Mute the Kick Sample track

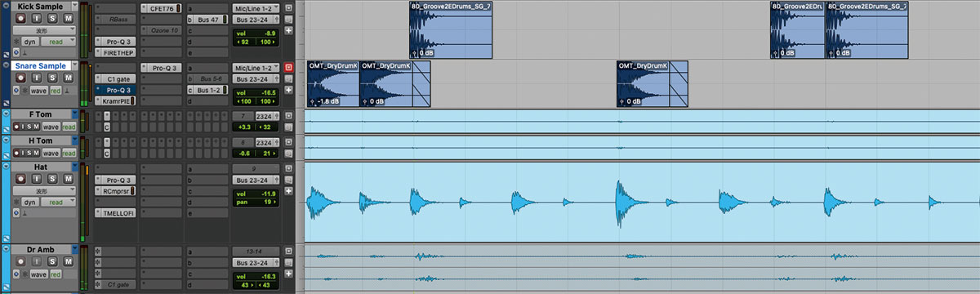[x=69, y=18]
